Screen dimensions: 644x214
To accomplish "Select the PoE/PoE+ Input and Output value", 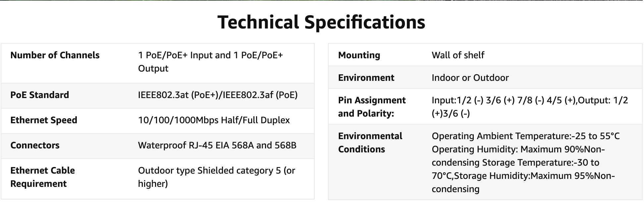I will 210,62.
